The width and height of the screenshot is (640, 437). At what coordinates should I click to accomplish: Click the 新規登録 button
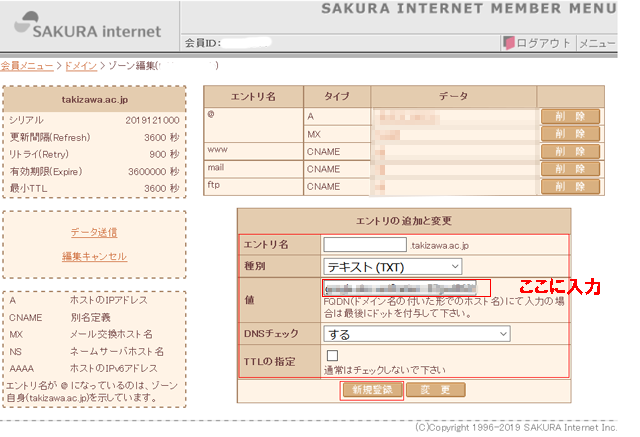click(x=372, y=390)
